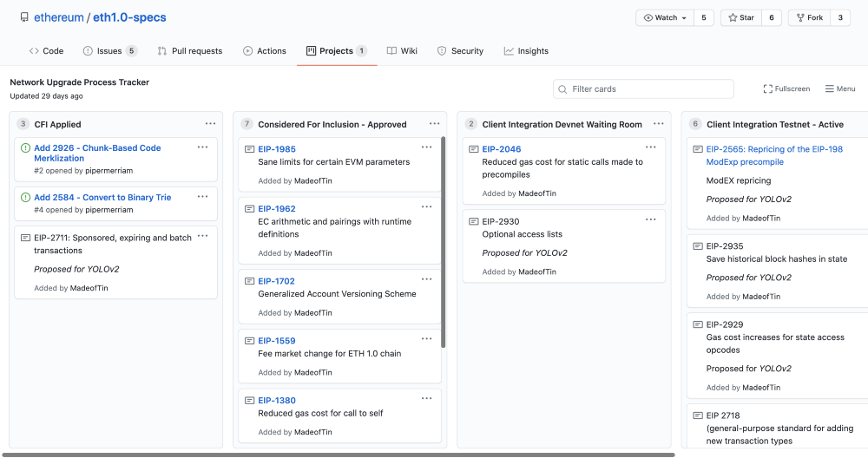This screenshot has height=458, width=868.
Task: Click note icon on EIP-2930 card
Action: click(474, 222)
